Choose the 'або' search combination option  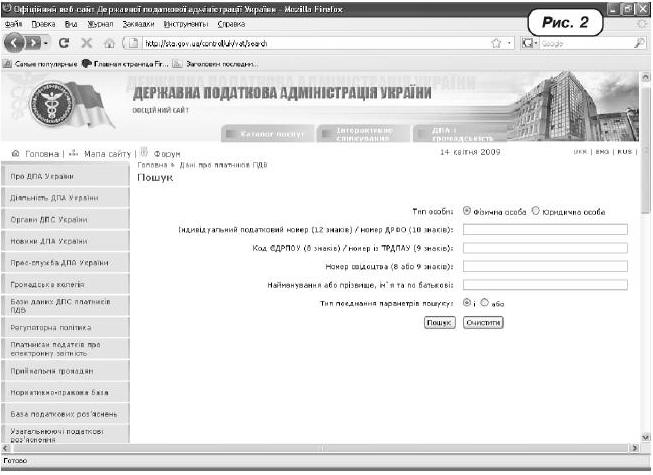485,302
